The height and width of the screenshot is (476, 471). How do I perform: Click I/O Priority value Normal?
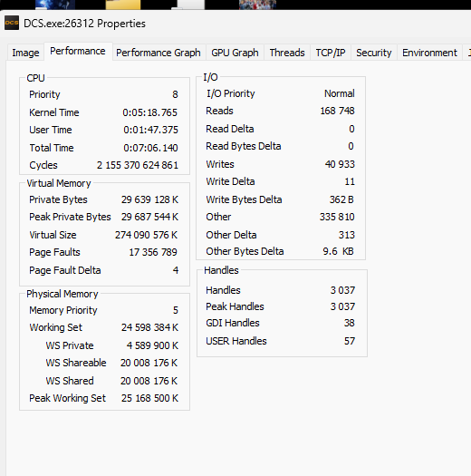[340, 93]
